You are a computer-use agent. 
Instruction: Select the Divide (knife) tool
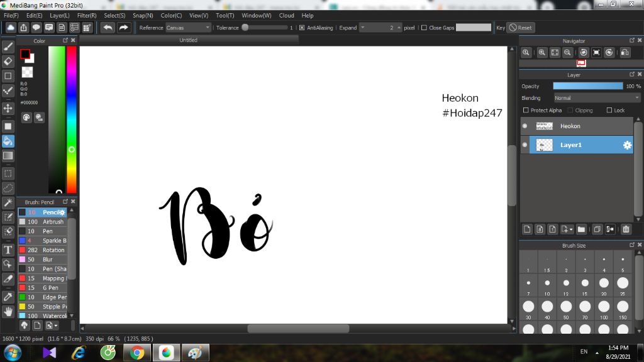point(8,278)
